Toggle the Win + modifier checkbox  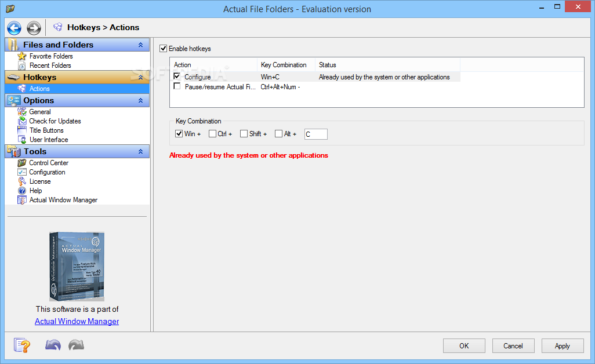point(179,134)
